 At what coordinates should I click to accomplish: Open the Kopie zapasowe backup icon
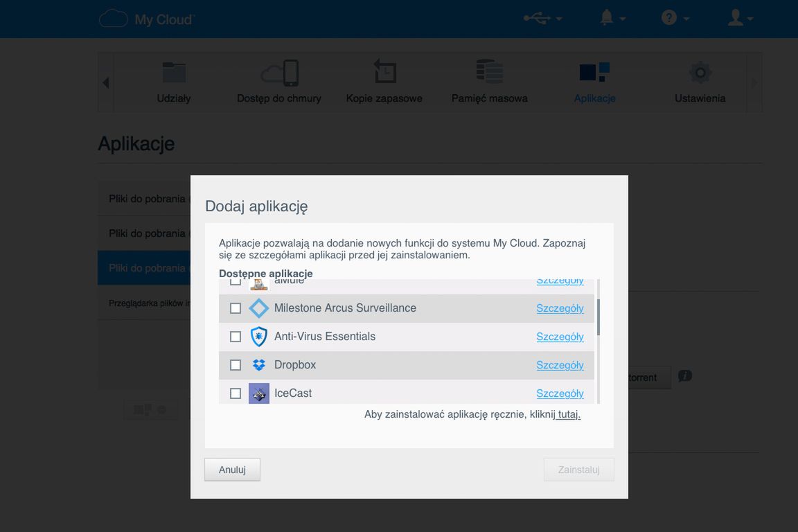pos(384,71)
